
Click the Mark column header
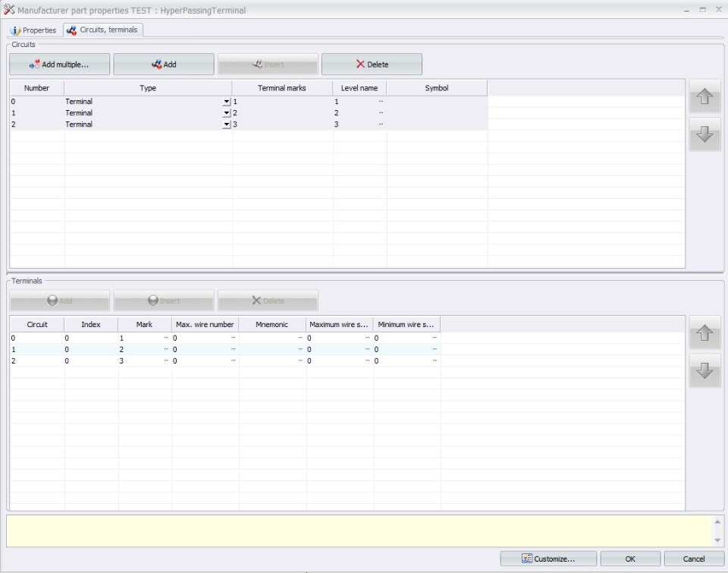tap(144, 324)
